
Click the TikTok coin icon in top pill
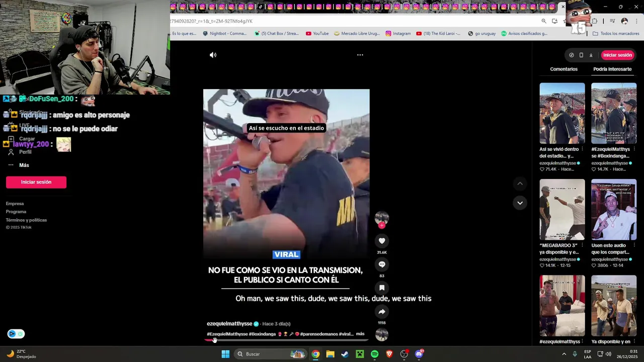point(572,55)
